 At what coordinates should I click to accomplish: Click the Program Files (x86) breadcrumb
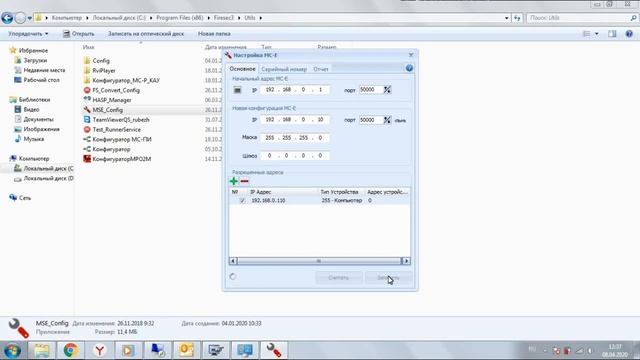(180, 18)
